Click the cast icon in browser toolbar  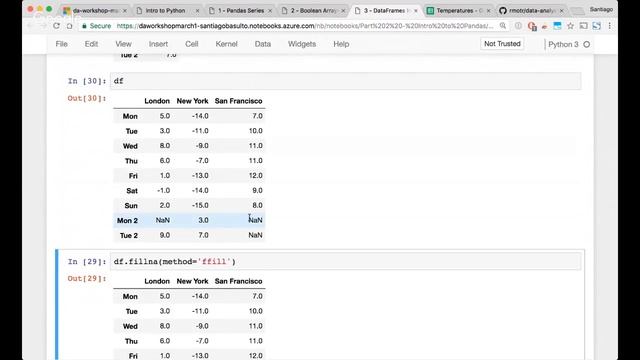point(584,26)
